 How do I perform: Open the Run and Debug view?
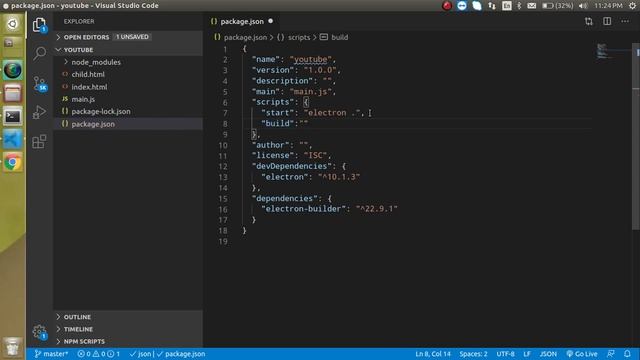[39, 112]
